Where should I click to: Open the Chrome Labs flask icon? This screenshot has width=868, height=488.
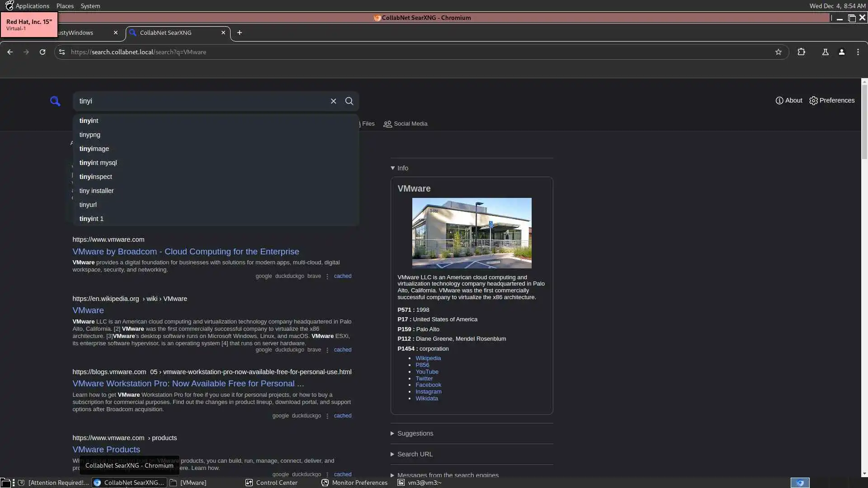click(825, 52)
